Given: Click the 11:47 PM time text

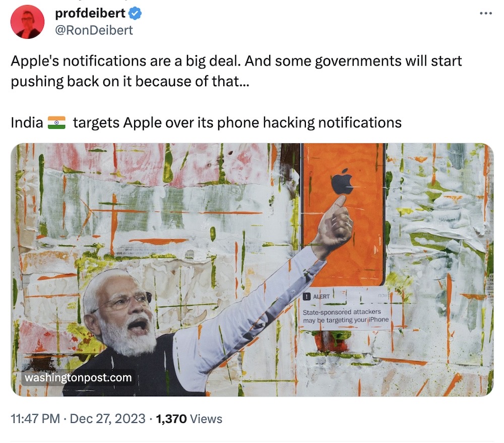Looking at the screenshot, I should pos(35,418).
